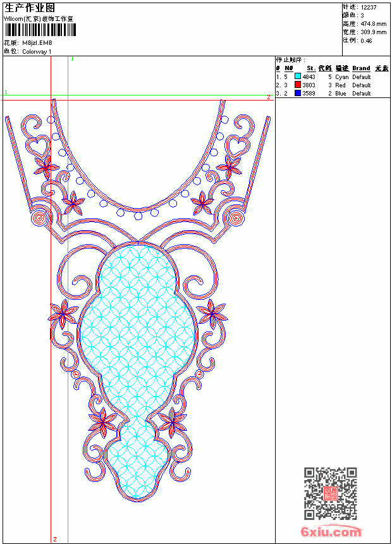This screenshot has width=392, height=544.
Task: Click the barcode under the Wilcom studio name
Action: [x=40, y=30]
